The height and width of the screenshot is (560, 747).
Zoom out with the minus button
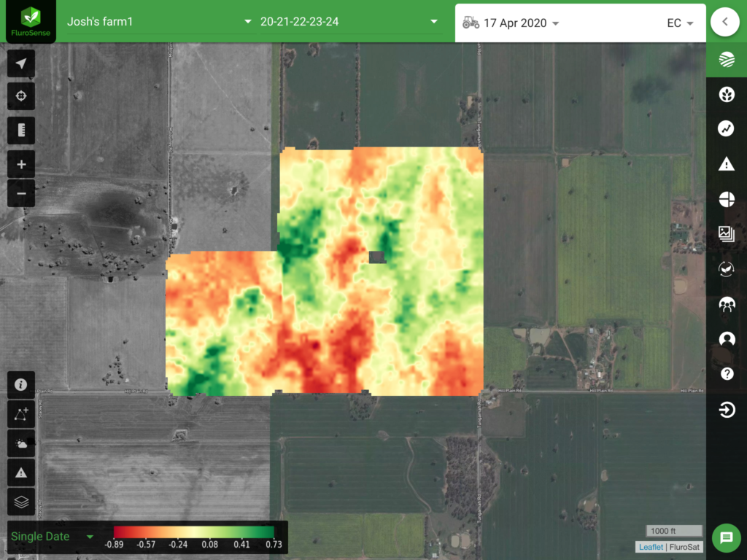coord(21,193)
